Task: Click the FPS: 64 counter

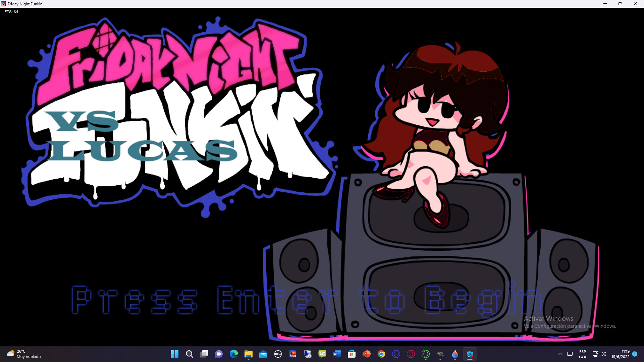Action: pyautogui.click(x=11, y=12)
